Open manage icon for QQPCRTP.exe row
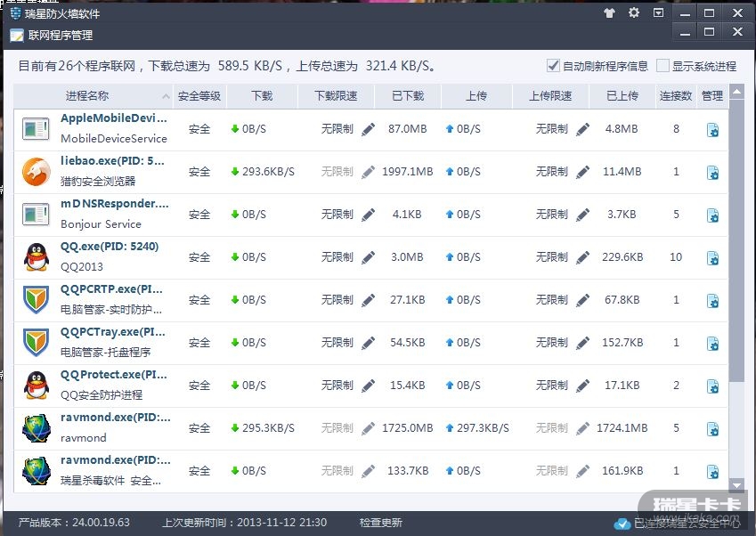Viewport: 756px width, 536px height. coord(712,301)
